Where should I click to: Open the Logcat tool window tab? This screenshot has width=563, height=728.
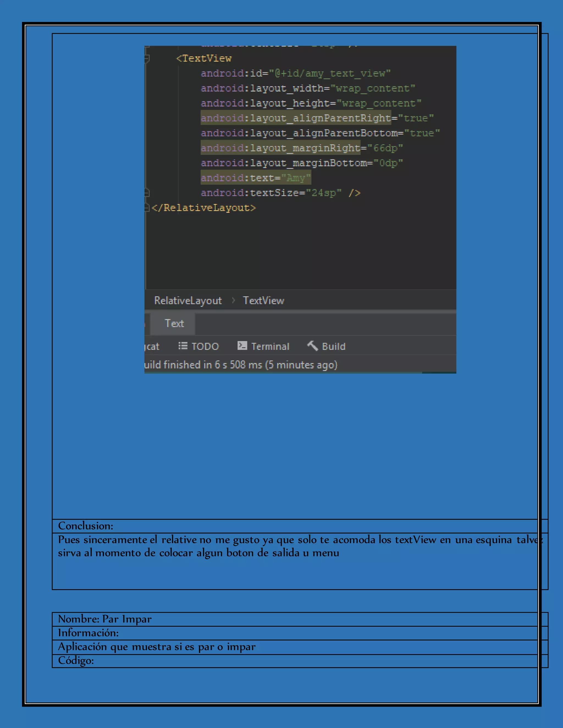pos(152,346)
